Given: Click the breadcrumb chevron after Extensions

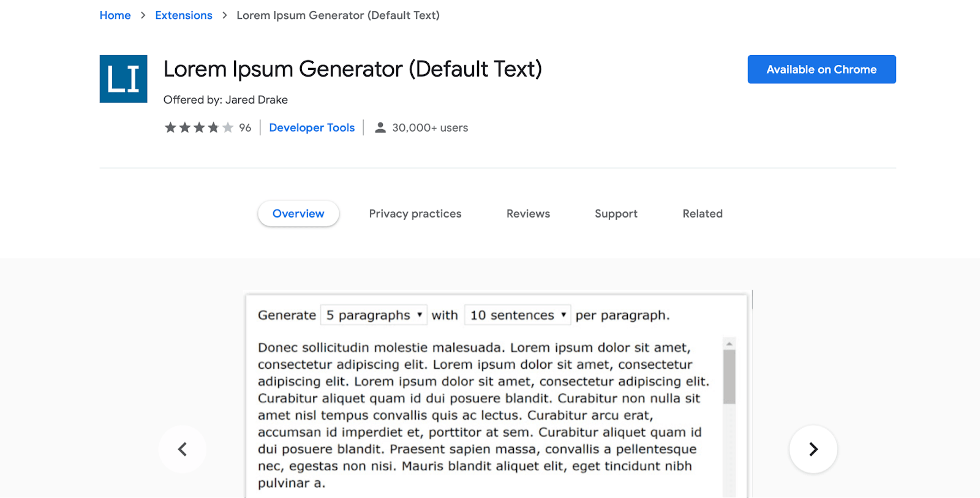Looking at the screenshot, I should 224,15.
